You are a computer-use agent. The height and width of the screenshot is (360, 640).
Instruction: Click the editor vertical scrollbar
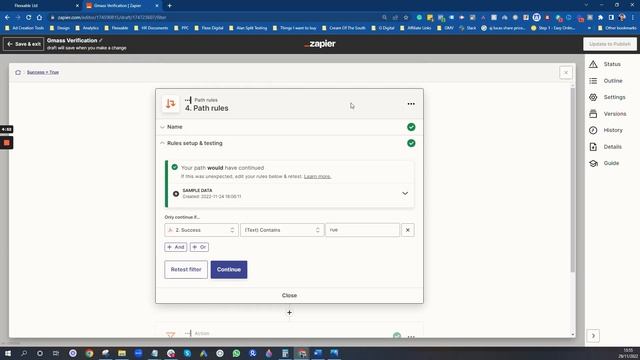(573, 180)
